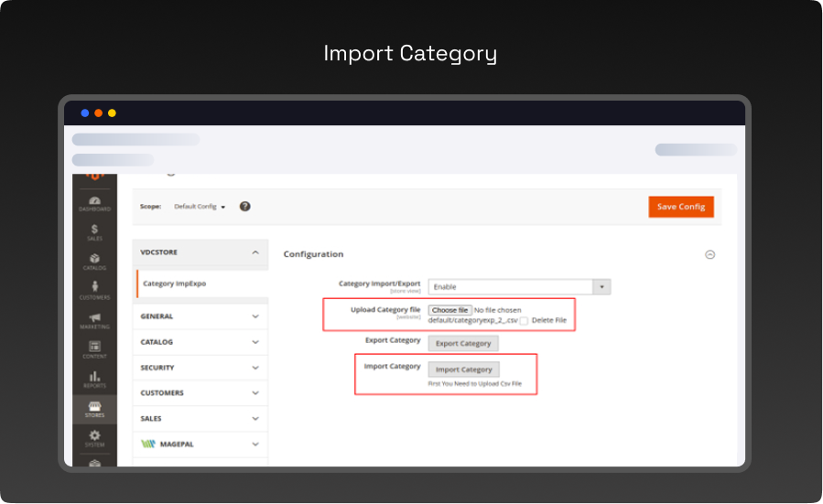Open the Marketing sidebar icon
Screen dimensions: 823x504
click(94, 320)
